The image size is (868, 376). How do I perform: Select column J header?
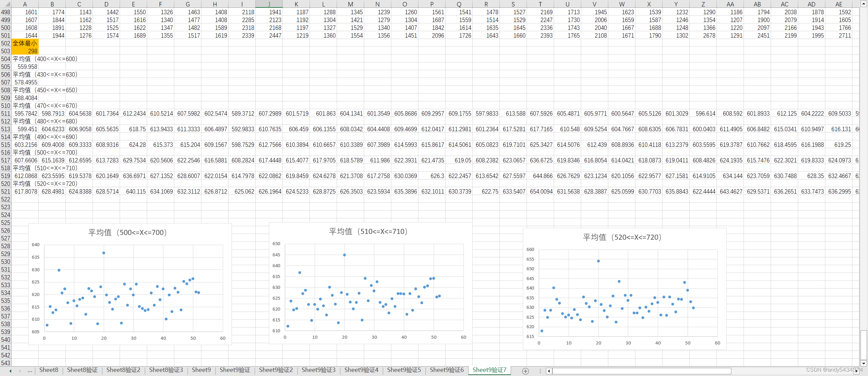coord(269,4)
